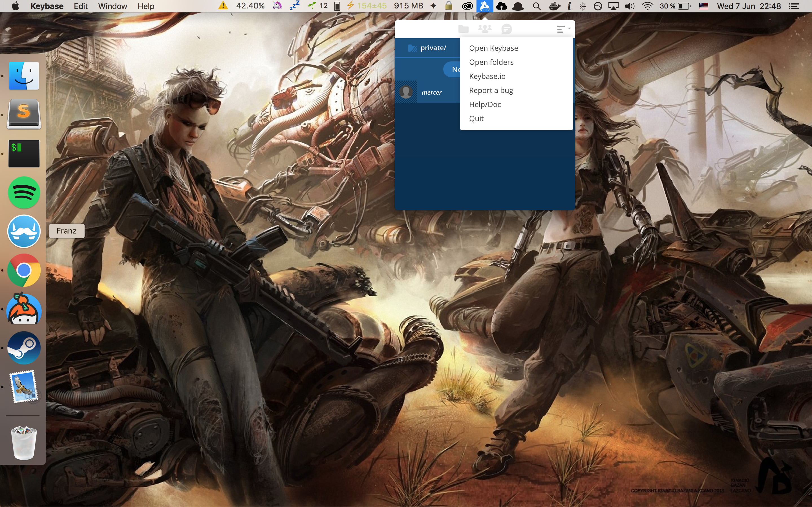Choose Open folders menu entry
The width and height of the screenshot is (812, 507).
[491, 62]
